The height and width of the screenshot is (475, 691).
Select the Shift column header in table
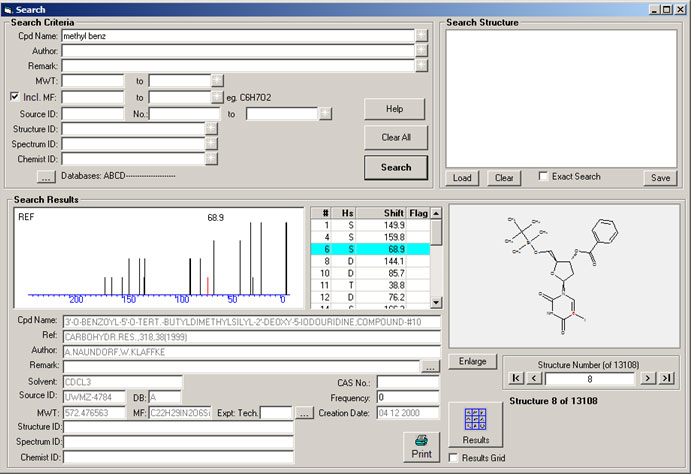point(384,213)
